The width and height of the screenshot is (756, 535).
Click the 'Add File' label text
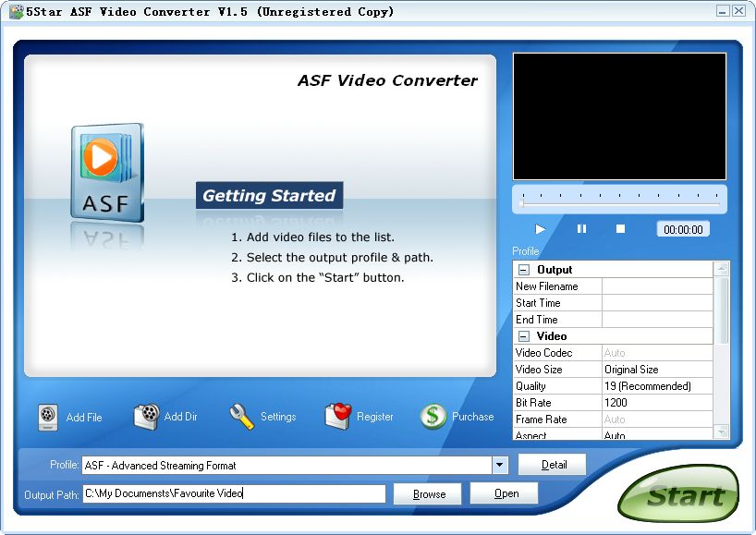(x=84, y=418)
